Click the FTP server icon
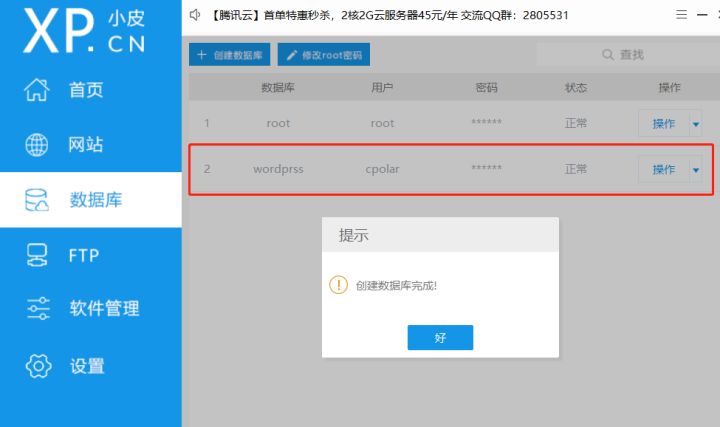 pyautogui.click(x=37, y=255)
